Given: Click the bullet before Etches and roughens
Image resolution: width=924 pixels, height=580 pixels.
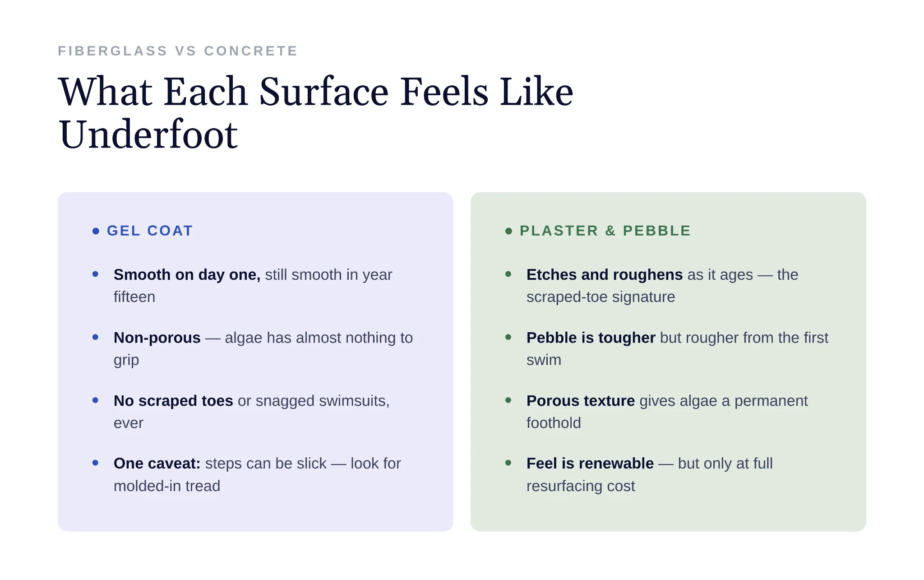Looking at the screenshot, I should [x=508, y=274].
